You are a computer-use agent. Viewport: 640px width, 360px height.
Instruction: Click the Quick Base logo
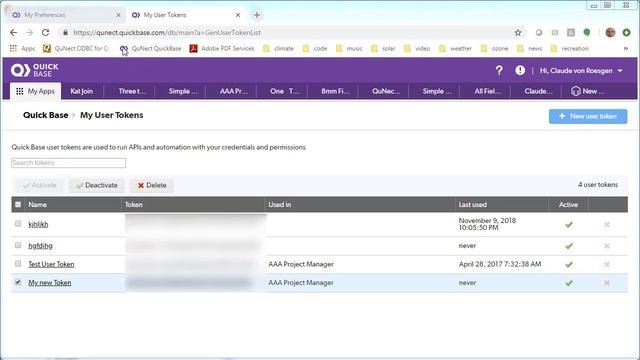35,70
